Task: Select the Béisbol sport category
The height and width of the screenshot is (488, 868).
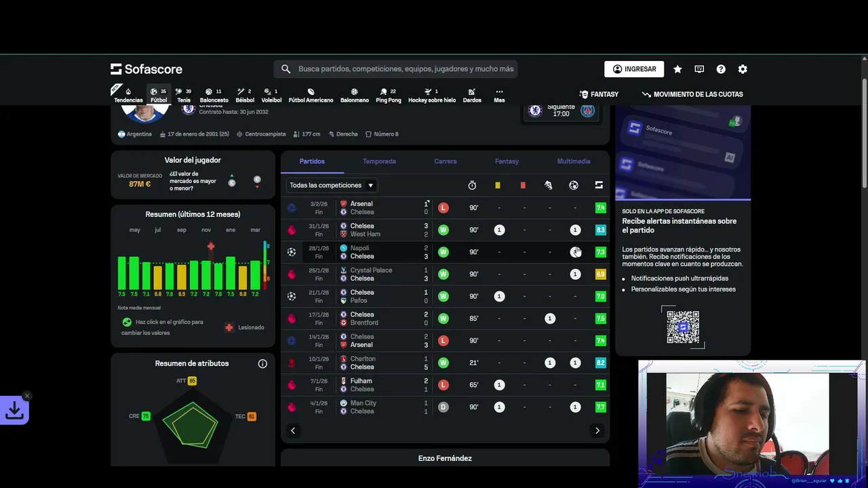Action: click(245, 95)
